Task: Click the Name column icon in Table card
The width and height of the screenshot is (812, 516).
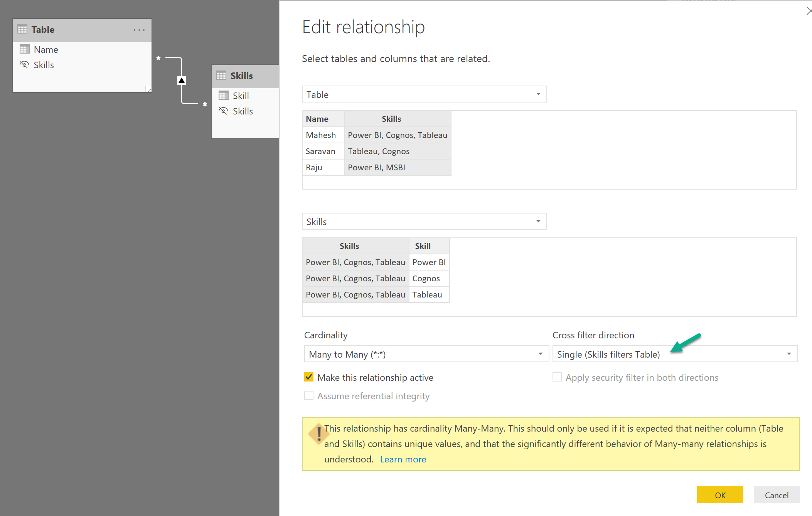Action: pyautogui.click(x=25, y=49)
